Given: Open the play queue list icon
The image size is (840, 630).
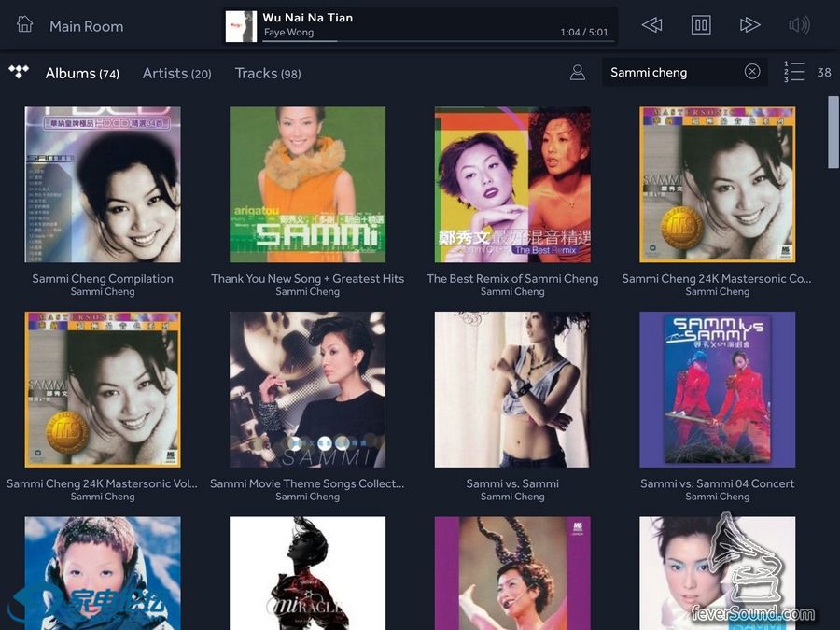Looking at the screenshot, I should click(x=793, y=72).
